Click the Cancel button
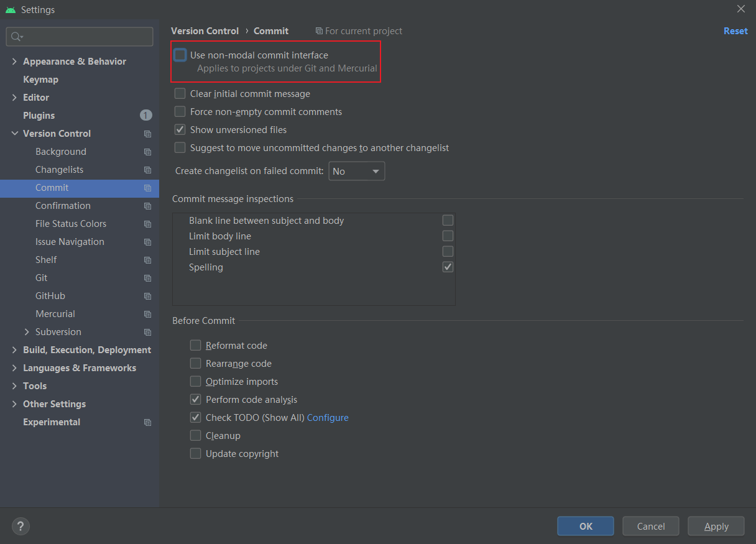Viewport: 756px width, 544px height. tap(651, 526)
